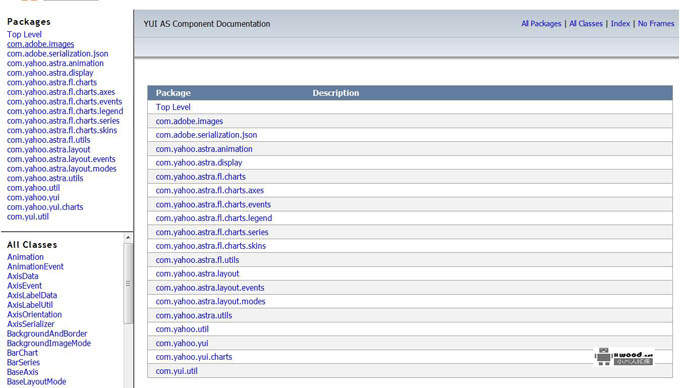Open com.yahoo.astra.layout.events in the Packages sidebar
680x388 pixels.
click(61, 159)
